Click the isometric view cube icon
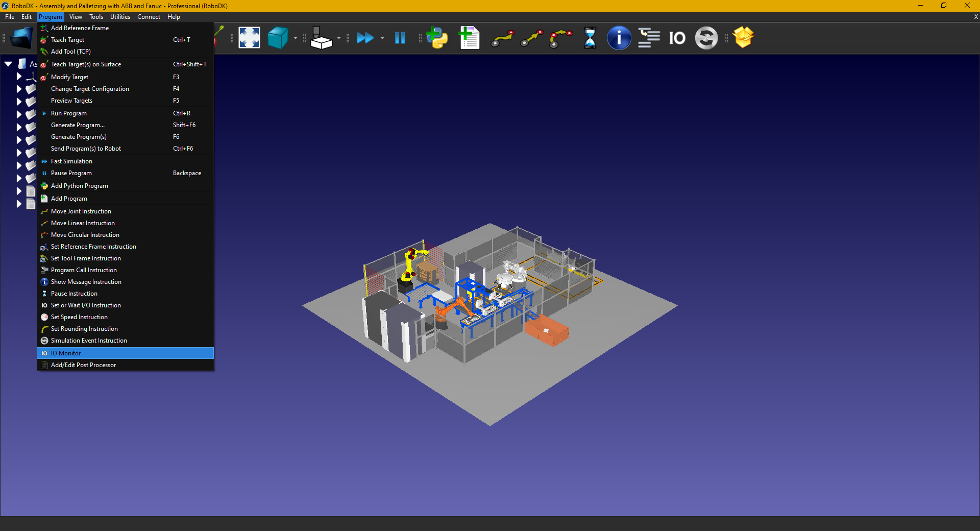The image size is (980, 531). point(278,38)
